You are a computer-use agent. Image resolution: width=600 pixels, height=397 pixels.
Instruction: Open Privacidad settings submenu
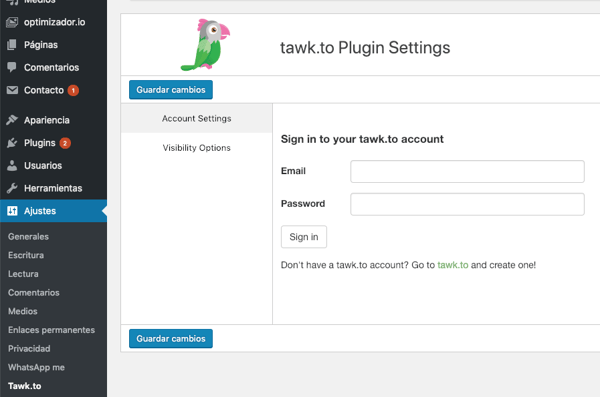[29, 349]
